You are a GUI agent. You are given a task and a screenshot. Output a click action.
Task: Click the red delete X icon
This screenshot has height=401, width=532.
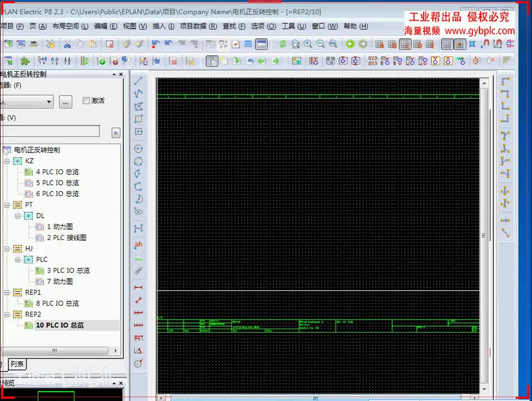174,61
